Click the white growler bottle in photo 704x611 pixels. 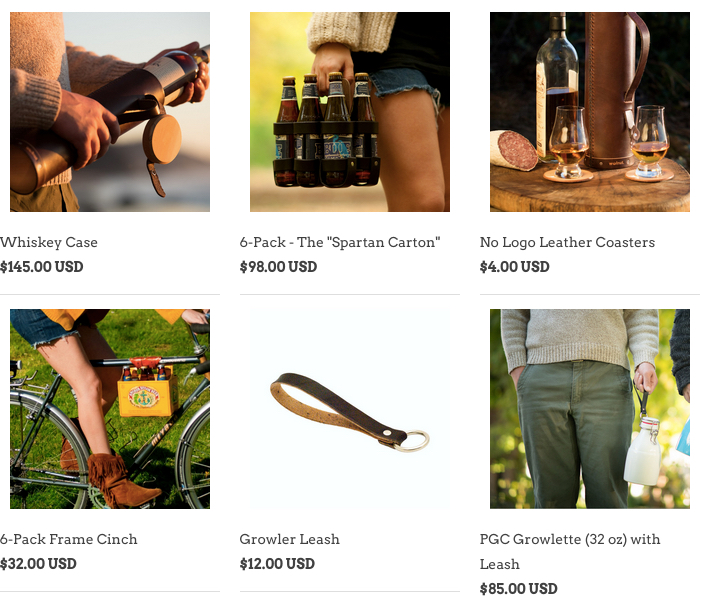[643, 453]
